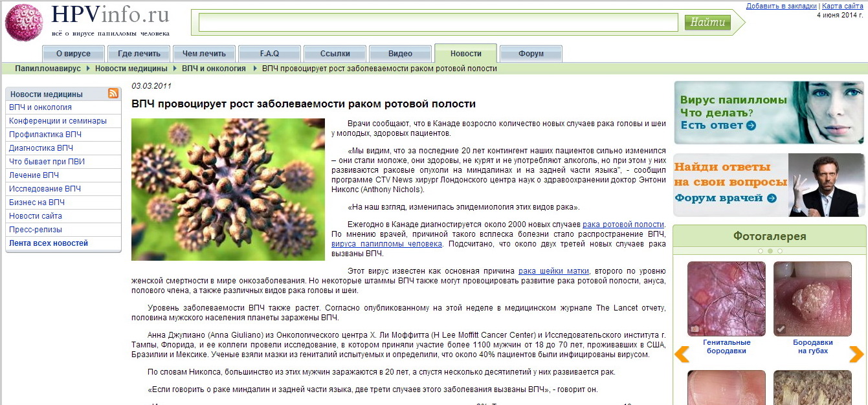Open 'Лента всех новостей' link
This screenshot has height=405, width=868.
tap(49, 243)
